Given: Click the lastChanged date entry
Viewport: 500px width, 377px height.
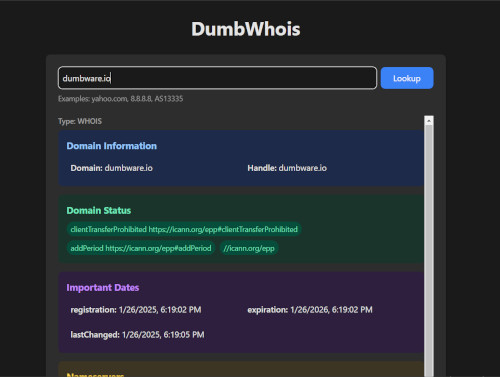Looking at the screenshot, I should point(137,335).
